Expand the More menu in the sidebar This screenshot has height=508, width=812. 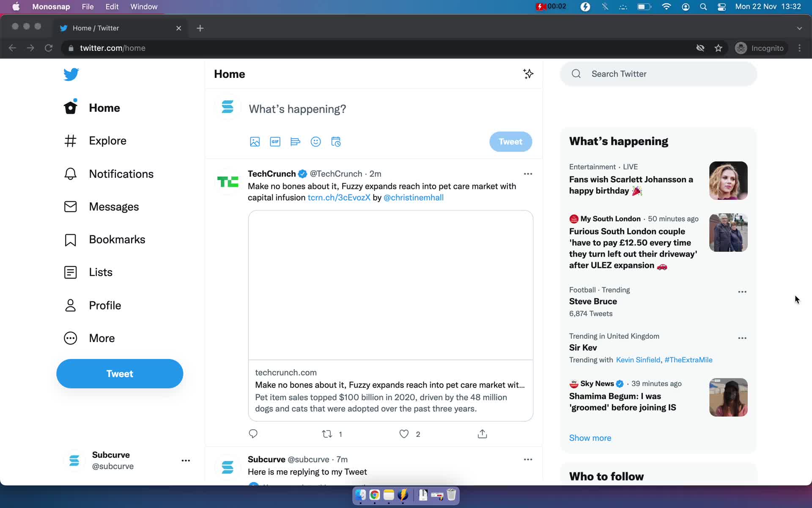click(89, 338)
